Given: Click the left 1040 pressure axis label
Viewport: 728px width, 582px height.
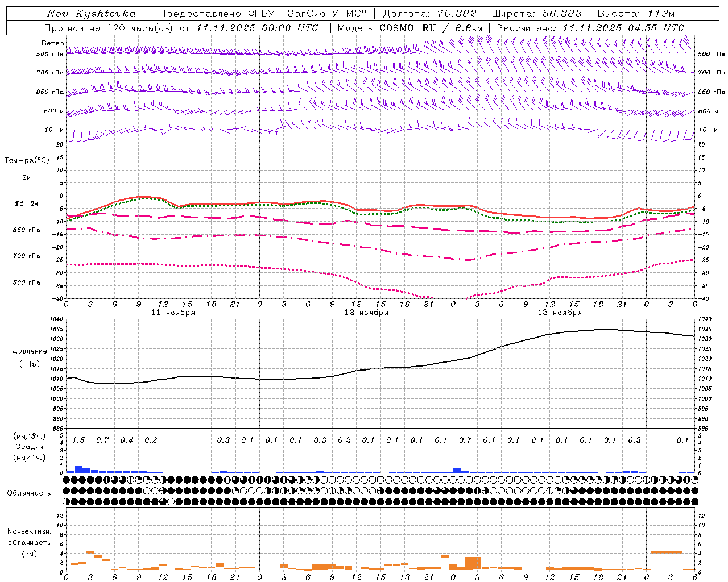Looking at the screenshot, I should [57, 319].
